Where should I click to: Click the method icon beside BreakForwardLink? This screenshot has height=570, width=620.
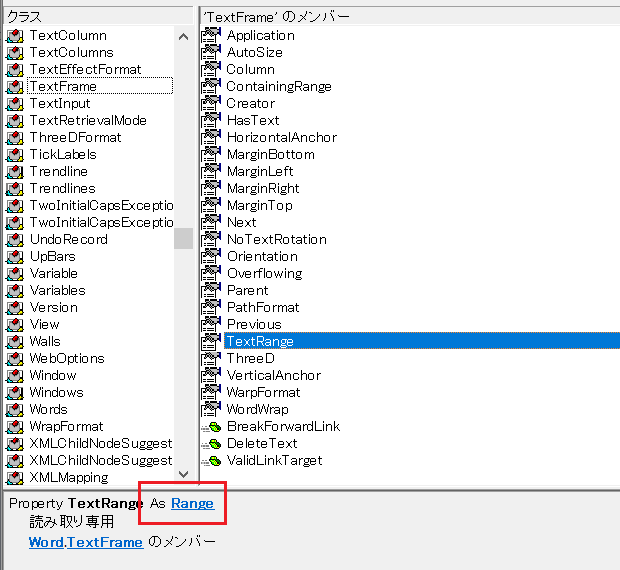coord(212,427)
